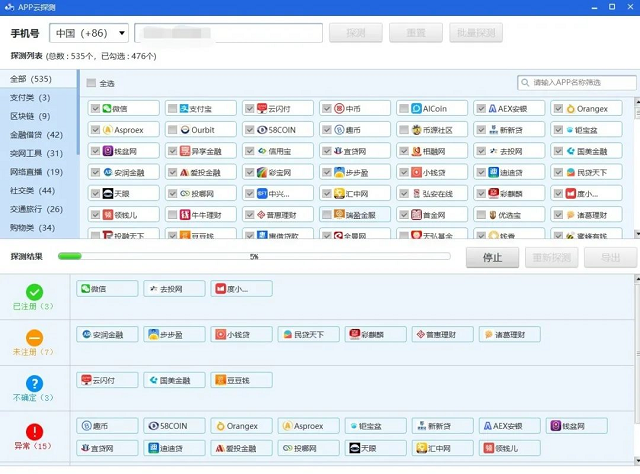Uncheck the 中币 checkbox
The height and width of the screenshot is (474, 640).
pos(327,109)
